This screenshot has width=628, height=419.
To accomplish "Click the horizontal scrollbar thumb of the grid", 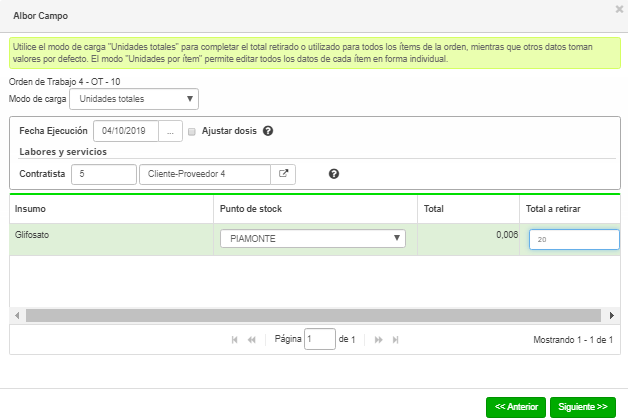I will point(313,316).
